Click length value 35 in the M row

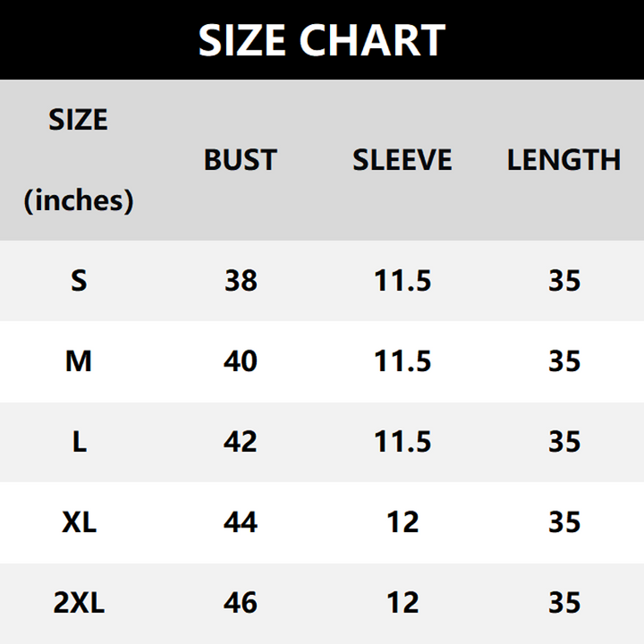point(564,361)
